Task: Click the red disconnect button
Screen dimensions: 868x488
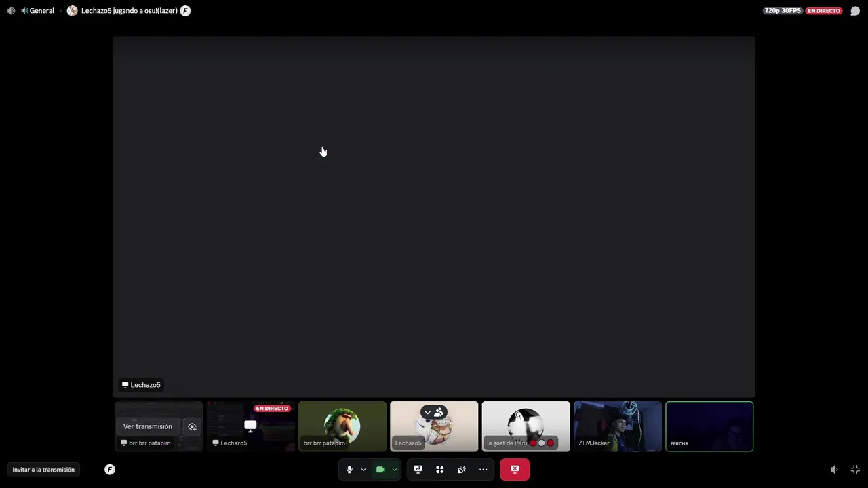Action: click(515, 470)
